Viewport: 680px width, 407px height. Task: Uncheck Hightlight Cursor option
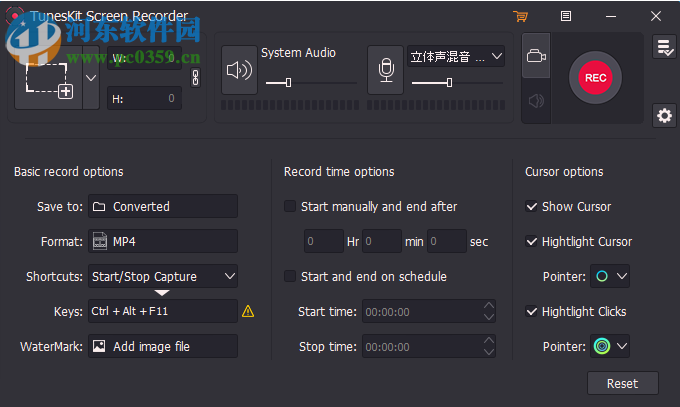531,241
